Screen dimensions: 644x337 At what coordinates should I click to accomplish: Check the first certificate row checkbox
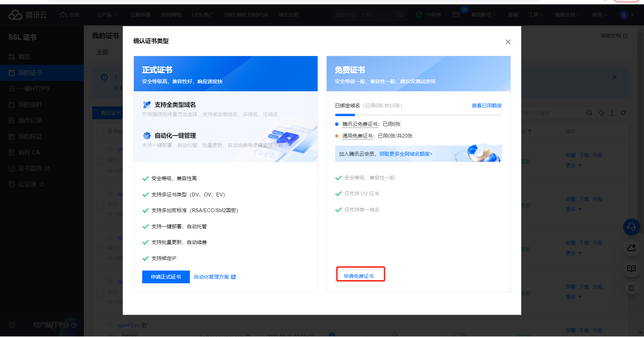pyautogui.click(x=100, y=162)
